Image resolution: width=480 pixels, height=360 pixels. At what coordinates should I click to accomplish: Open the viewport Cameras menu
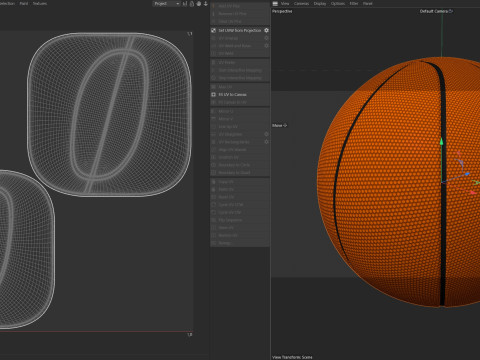pos(301,3)
